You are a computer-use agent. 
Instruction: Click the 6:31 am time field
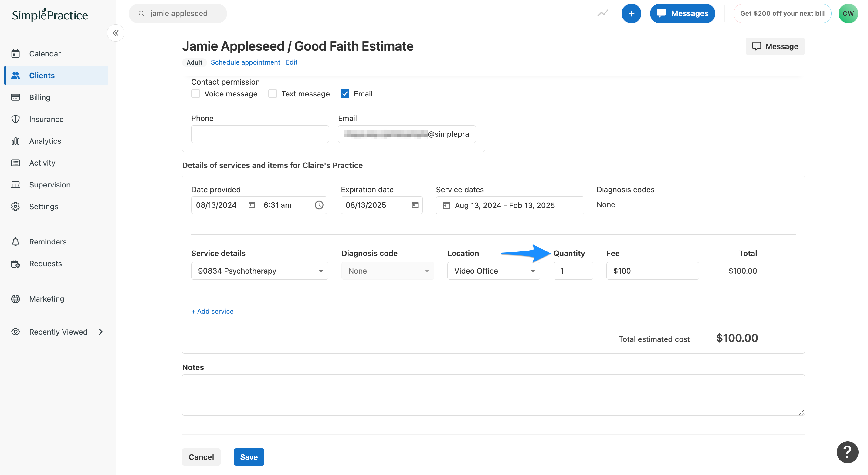(x=293, y=205)
